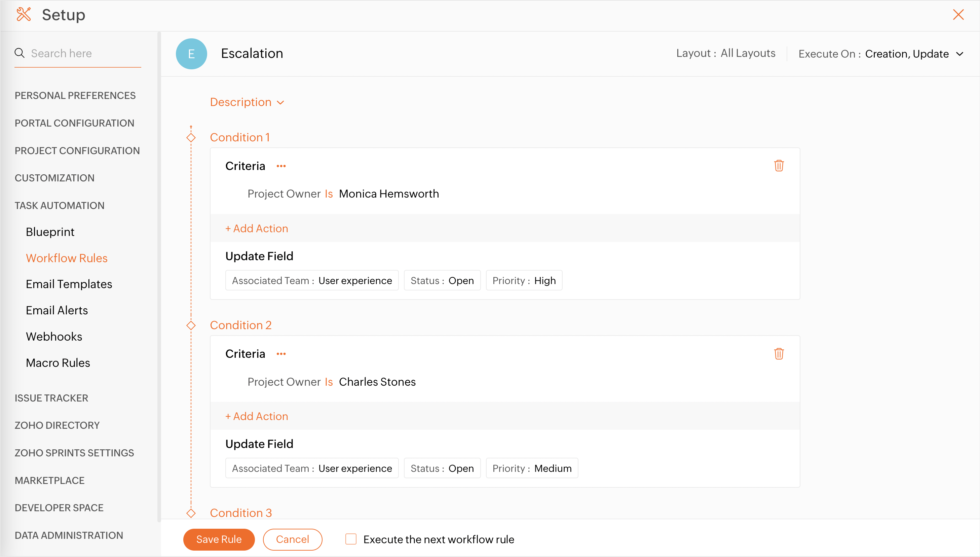The image size is (980, 557).
Task: Add an action under Condition 1
Action: click(x=257, y=229)
